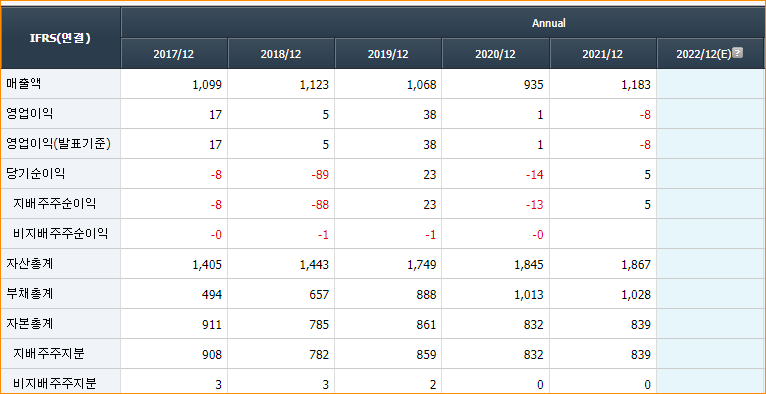Select the 2021/12 column header

[603, 54]
